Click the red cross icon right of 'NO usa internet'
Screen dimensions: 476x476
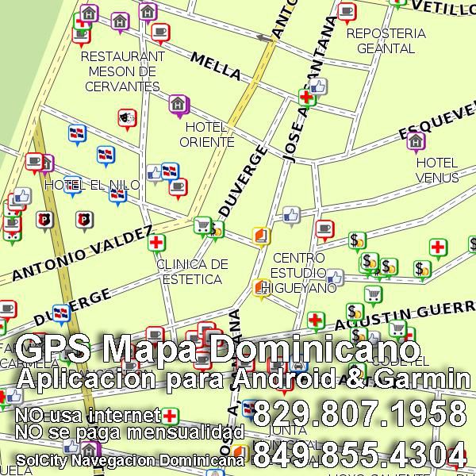pyautogui.click(x=170, y=416)
